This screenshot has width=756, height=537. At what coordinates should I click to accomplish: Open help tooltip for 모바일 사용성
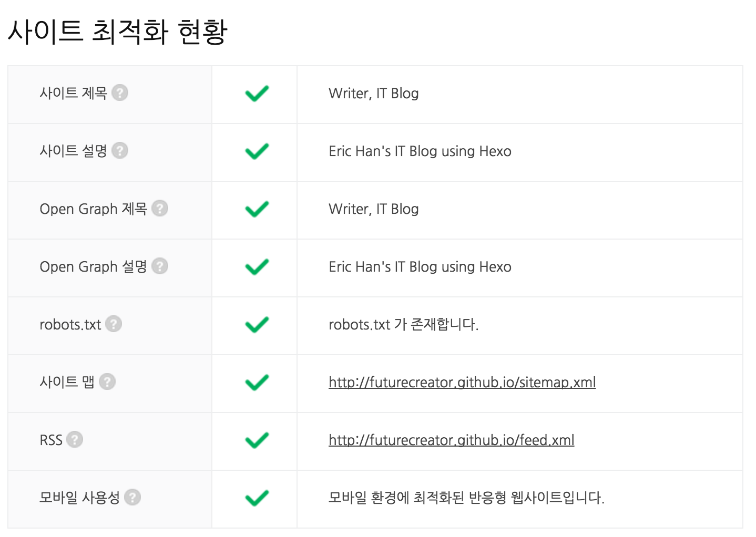coord(132,497)
